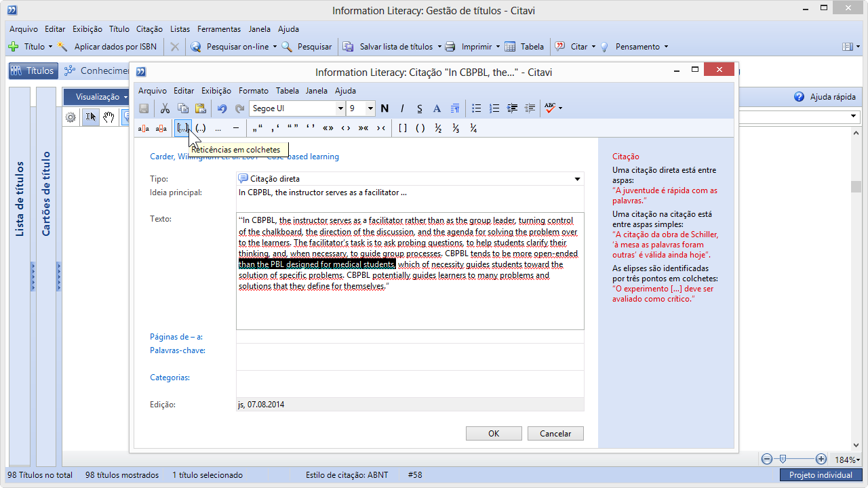Click the Carder, Willingham source link
The height and width of the screenshot is (488, 868).
click(x=244, y=157)
